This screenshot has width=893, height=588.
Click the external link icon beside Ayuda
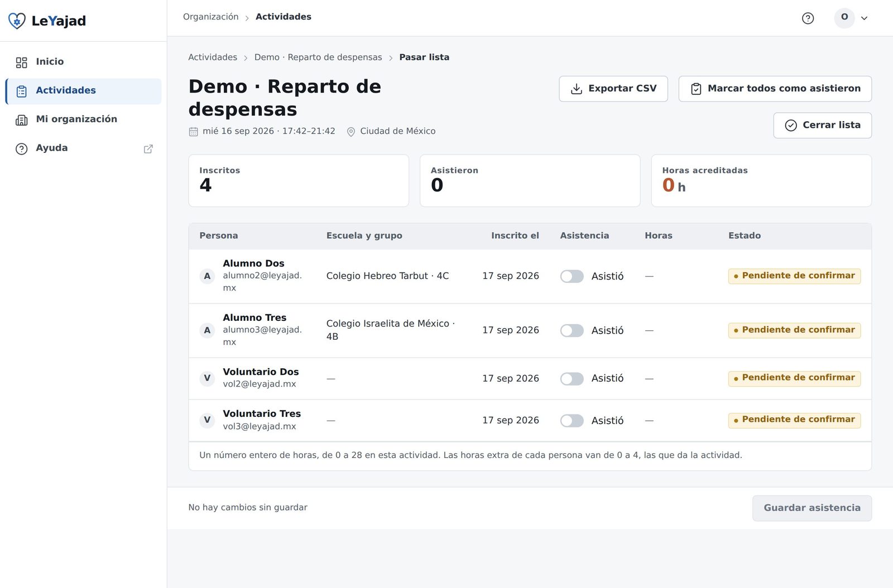[148, 149]
